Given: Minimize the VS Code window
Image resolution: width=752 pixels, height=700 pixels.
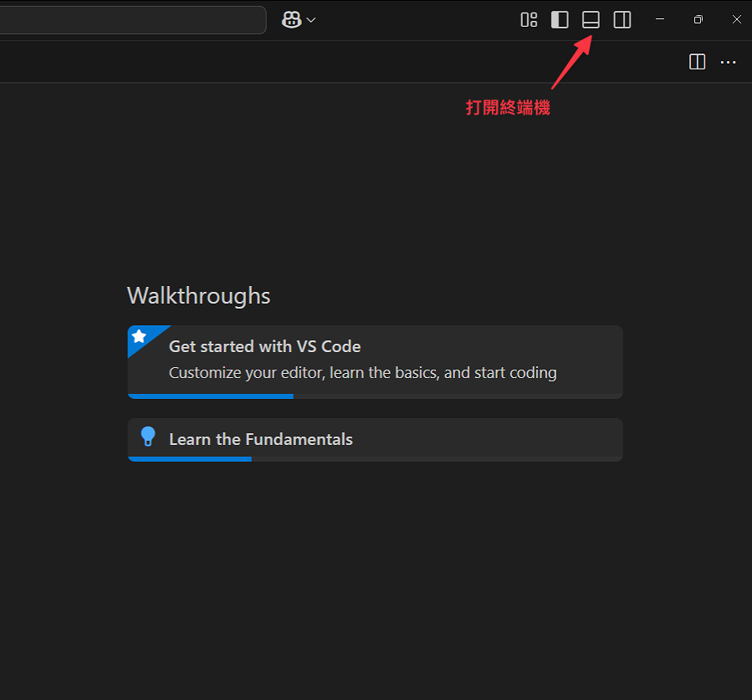Looking at the screenshot, I should [x=660, y=20].
